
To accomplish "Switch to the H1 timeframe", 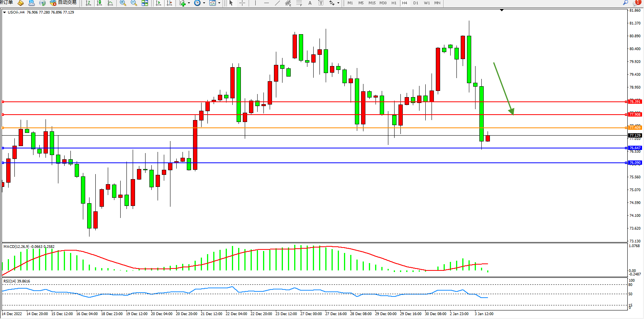I will pos(394,3).
